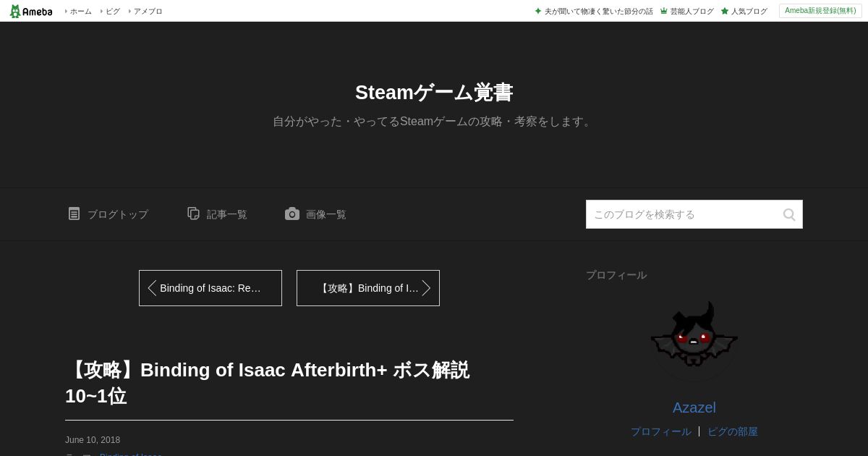Click the crown icon beside 芸能人ブログ
868x456 pixels.
[x=663, y=12]
